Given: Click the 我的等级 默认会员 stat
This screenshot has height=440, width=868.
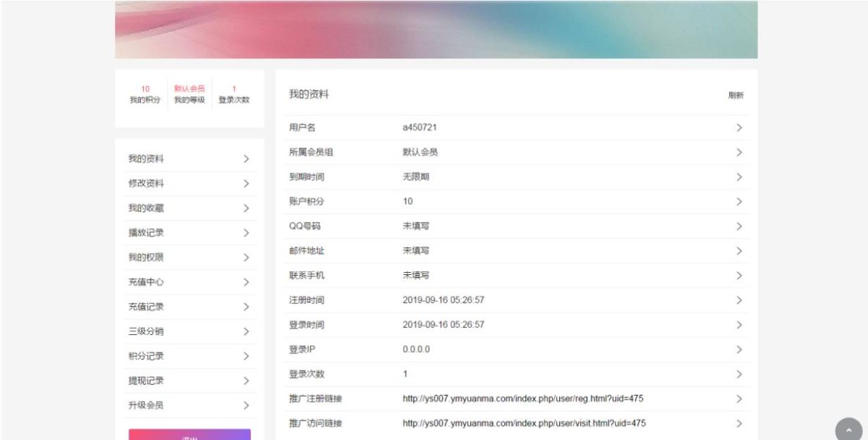Looking at the screenshot, I should [x=190, y=95].
